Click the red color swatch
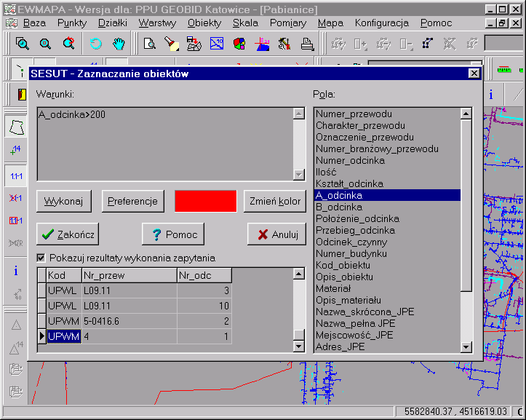The width and height of the screenshot is (526, 420). (x=206, y=201)
